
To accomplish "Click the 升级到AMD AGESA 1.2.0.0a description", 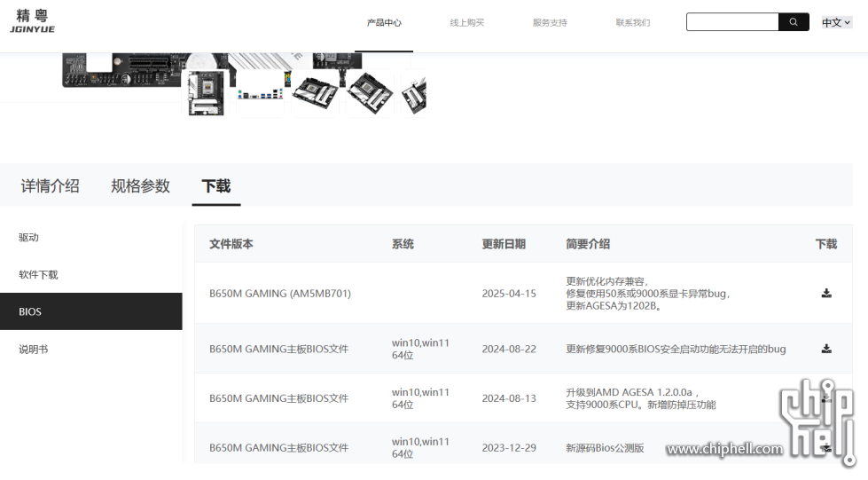I will pos(631,392).
